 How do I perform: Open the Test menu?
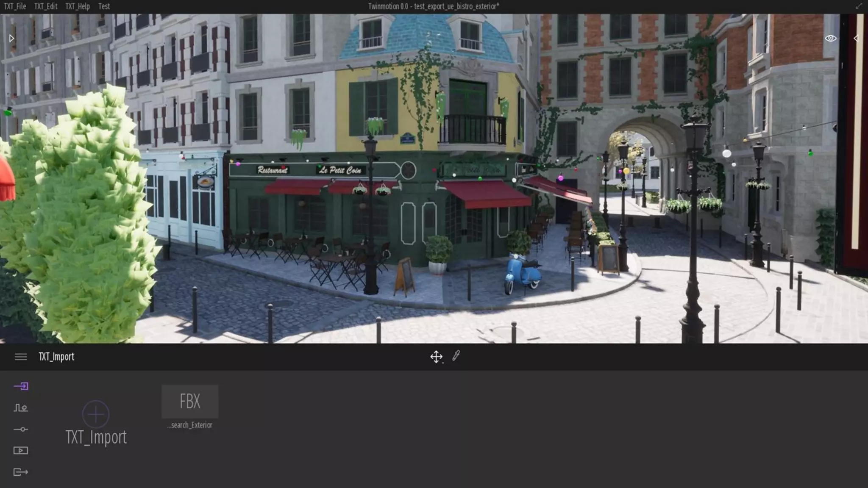click(x=104, y=6)
